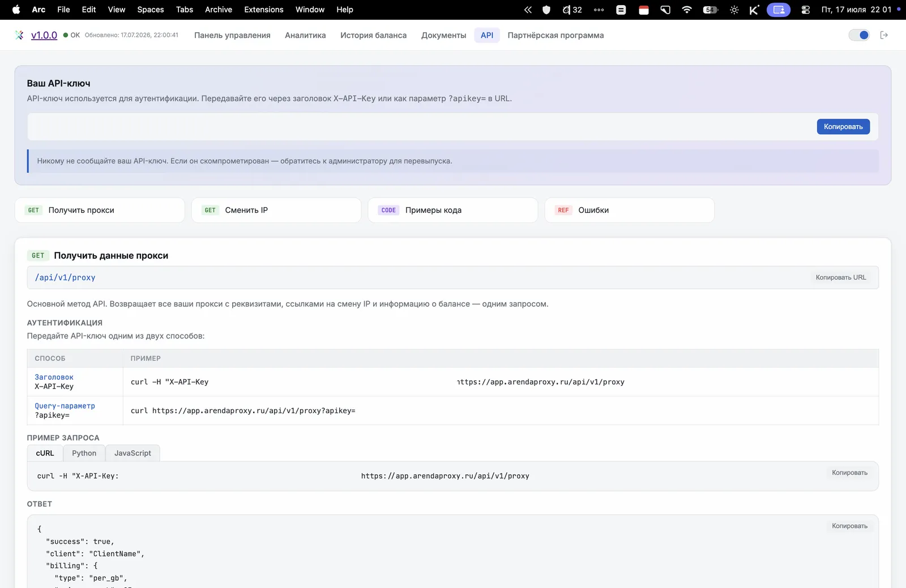
Task: Click Копировать URL next to /api/v1/proxy
Action: tap(841, 277)
